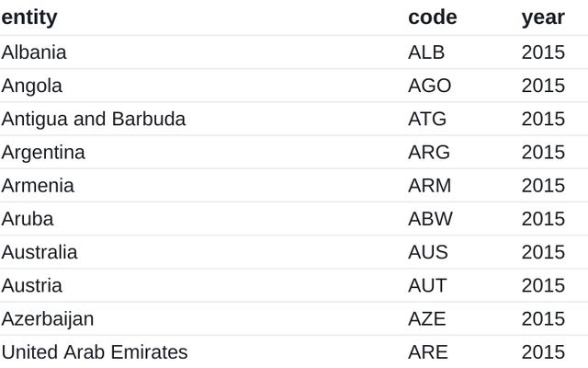Select the Azerbaijan entity cell

point(48,319)
